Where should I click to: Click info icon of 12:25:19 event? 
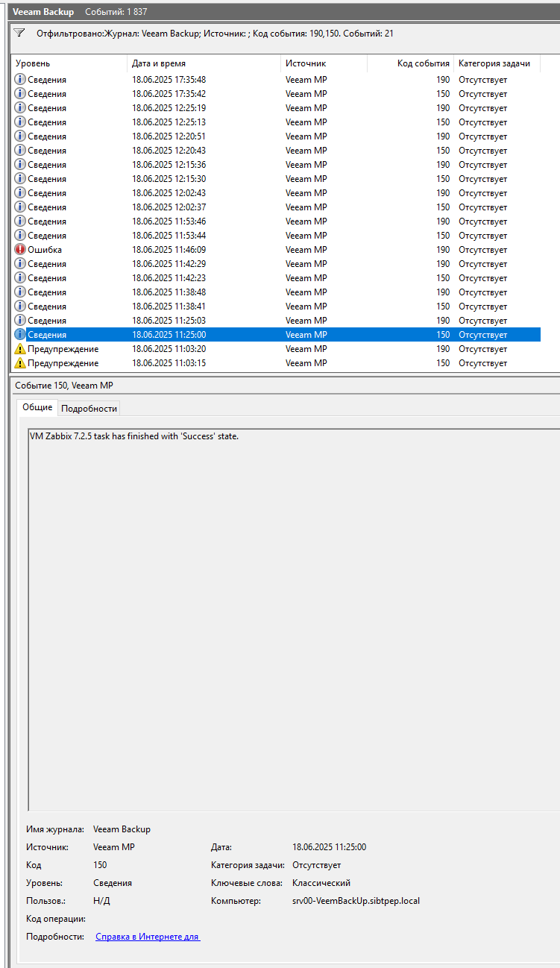coord(20,108)
